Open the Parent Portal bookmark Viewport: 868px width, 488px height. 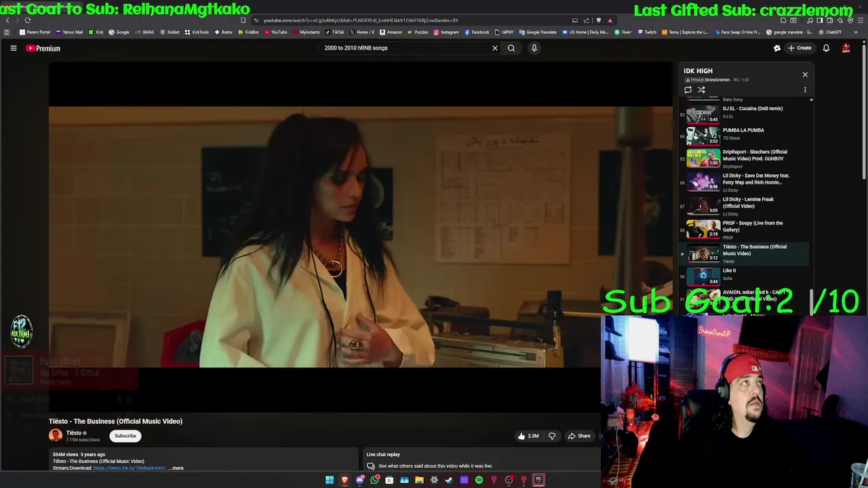pyautogui.click(x=35, y=32)
